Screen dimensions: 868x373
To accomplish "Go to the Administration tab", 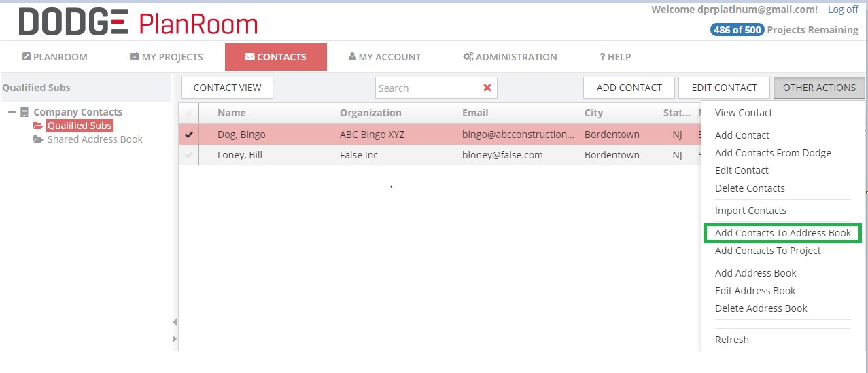I will (510, 57).
